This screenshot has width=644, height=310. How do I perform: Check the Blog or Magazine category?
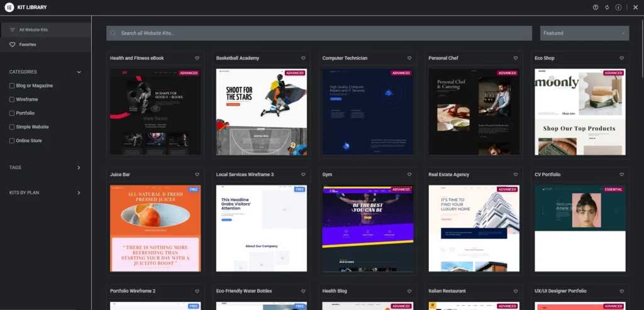pos(12,86)
